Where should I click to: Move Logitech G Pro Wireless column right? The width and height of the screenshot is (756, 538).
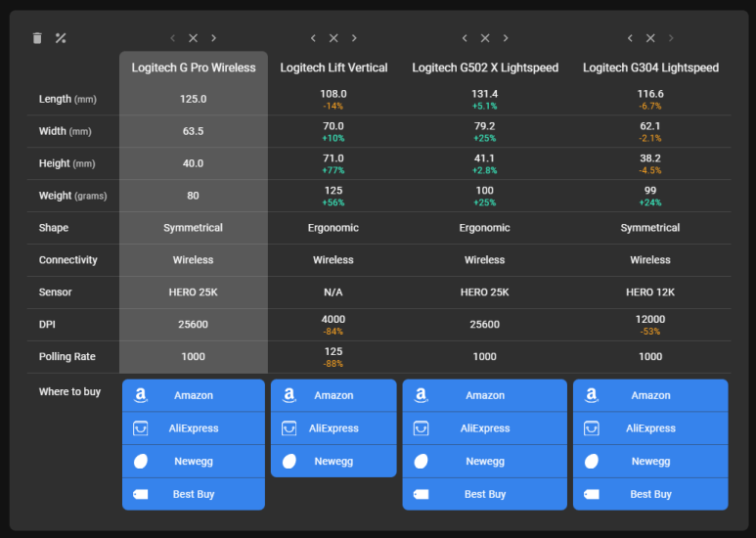[213, 38]
